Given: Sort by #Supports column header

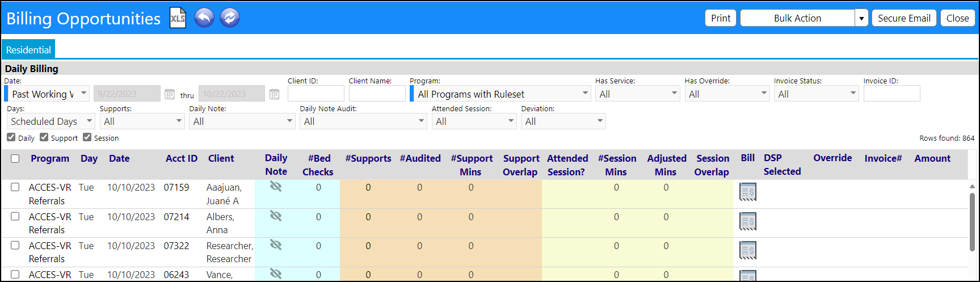Looking at the screenshot, I should pos(368,158).
